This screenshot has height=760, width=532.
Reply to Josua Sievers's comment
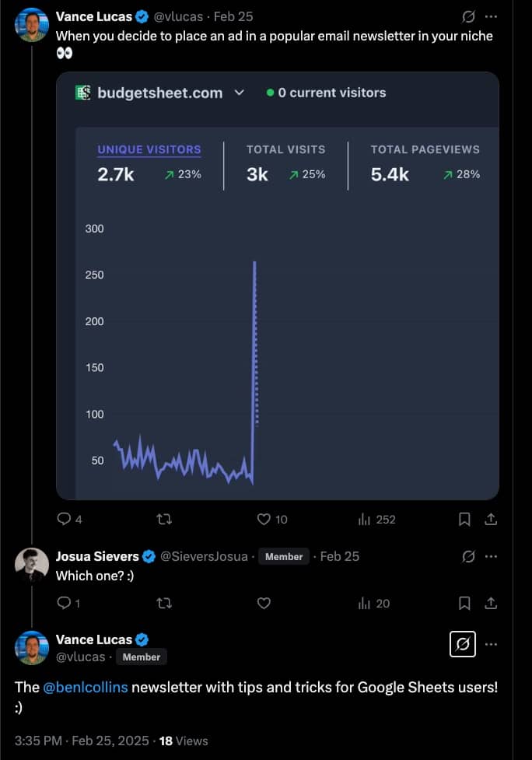65,603
